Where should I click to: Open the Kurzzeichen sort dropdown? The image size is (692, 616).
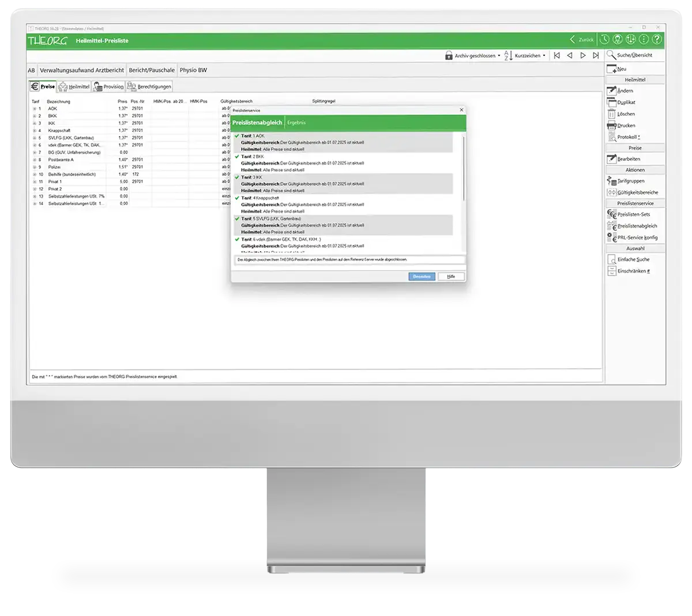pos(525,56)
